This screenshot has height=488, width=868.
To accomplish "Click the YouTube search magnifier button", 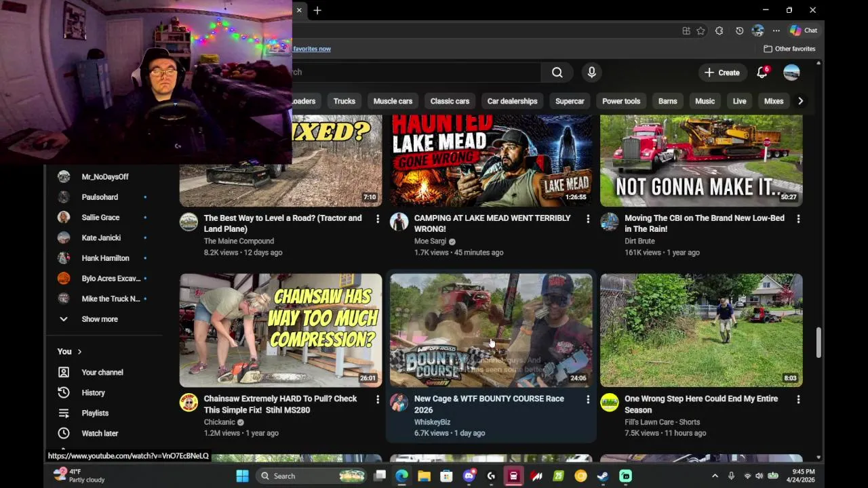I will pos(557,73).
